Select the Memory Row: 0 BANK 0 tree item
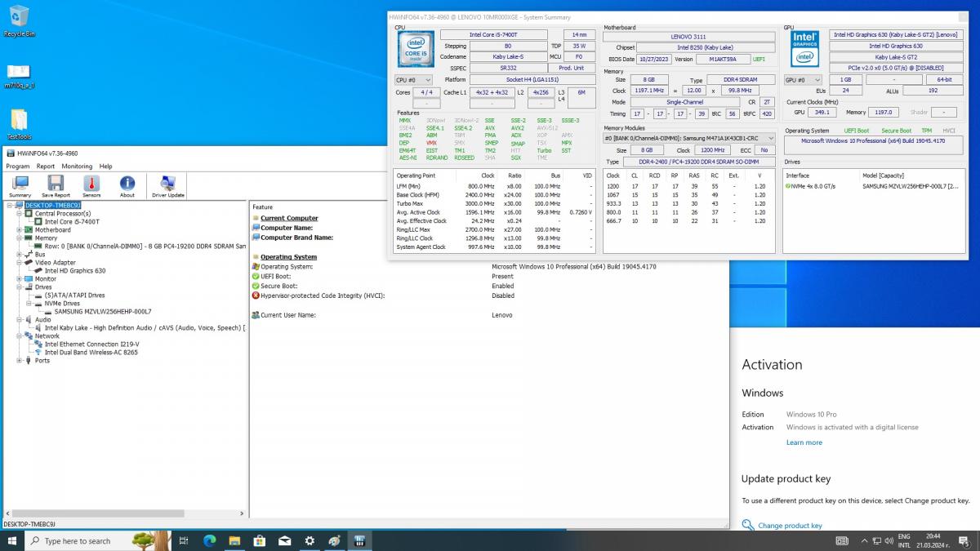Screen dimensions: 980x551 pyautogui.click(x=145, y=247)
